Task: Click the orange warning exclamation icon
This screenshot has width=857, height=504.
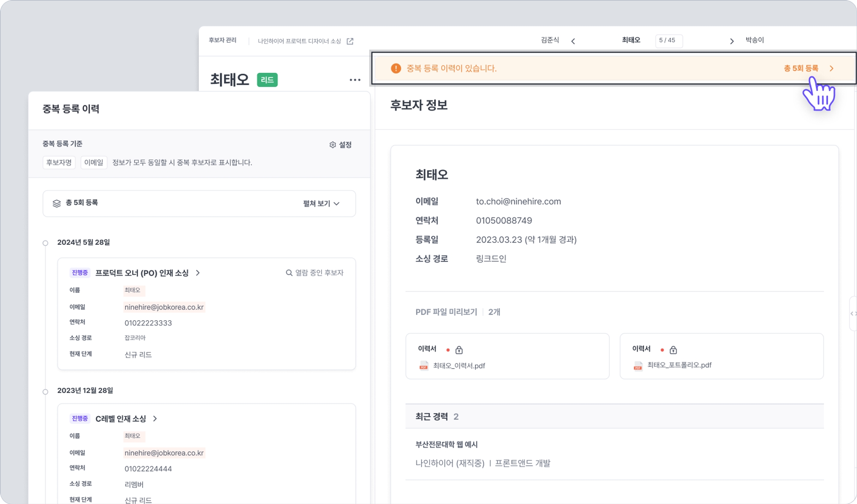Action: (396, 69)
